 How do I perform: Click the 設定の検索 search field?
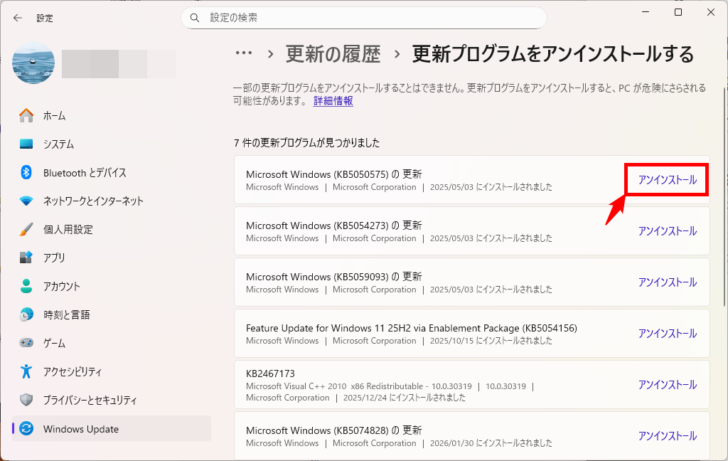(x=364, y=18)
